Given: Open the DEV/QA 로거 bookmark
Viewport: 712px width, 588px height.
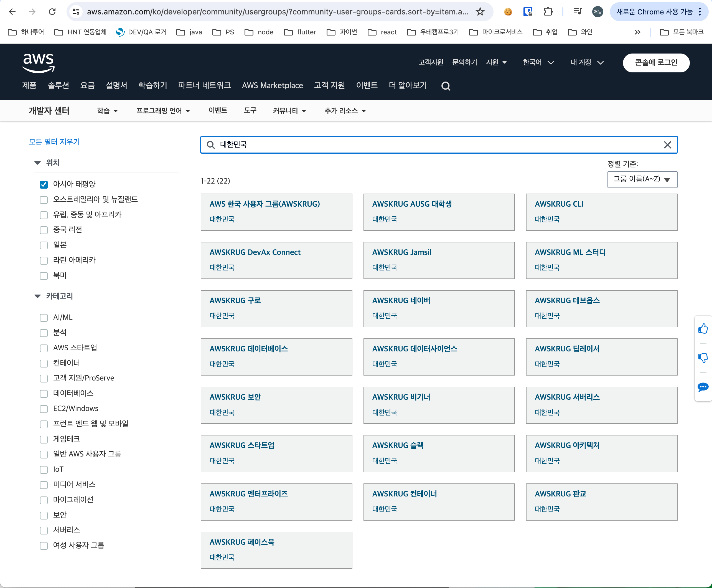Looking at the screenshot, I should 141,32.
